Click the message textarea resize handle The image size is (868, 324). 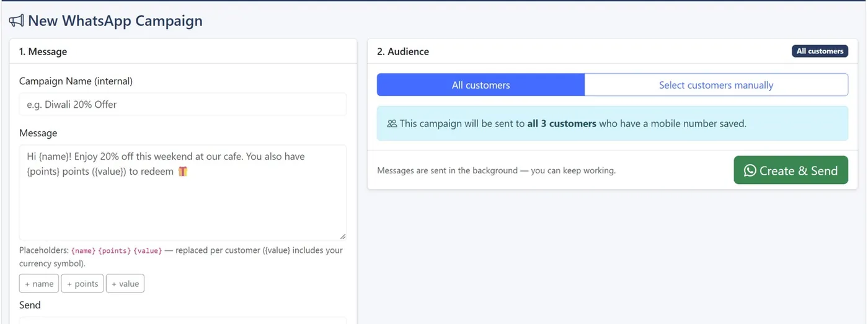[343, 236]
